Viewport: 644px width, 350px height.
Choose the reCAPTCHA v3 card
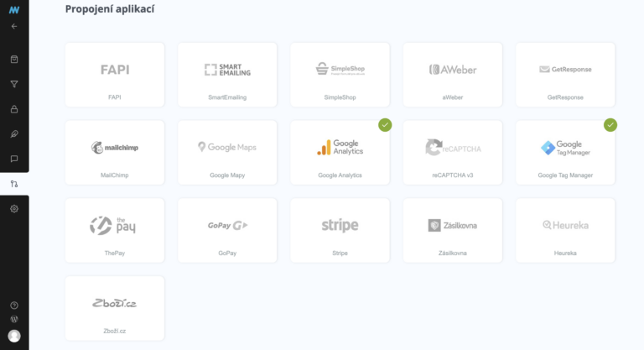452,153
